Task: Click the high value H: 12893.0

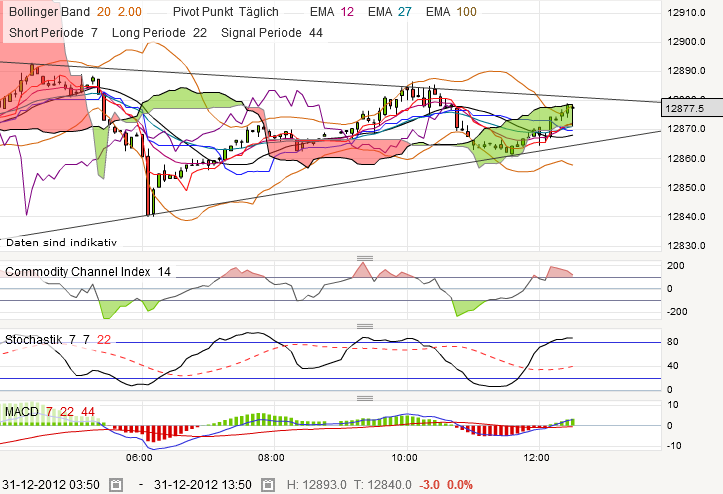Action: pos(316,485)
